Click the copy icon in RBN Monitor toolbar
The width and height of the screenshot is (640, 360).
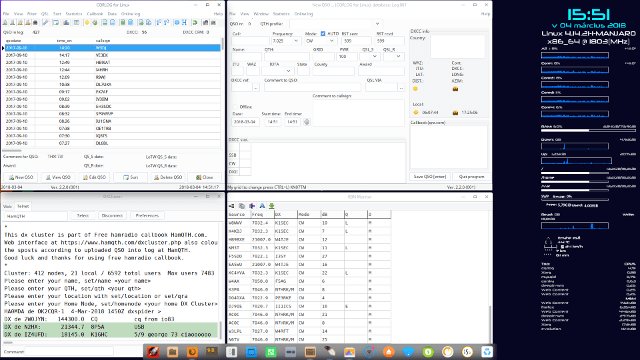pyautogui.click(x=242, y=206)
